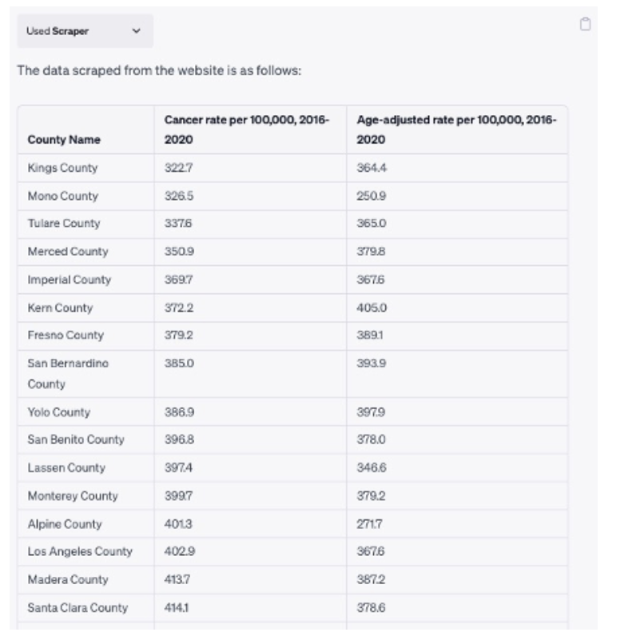The height and width of the screenshot is (644, 644).
Task: Click Merced County in the table
Action: pyautogui.click(x=67, y=252)
